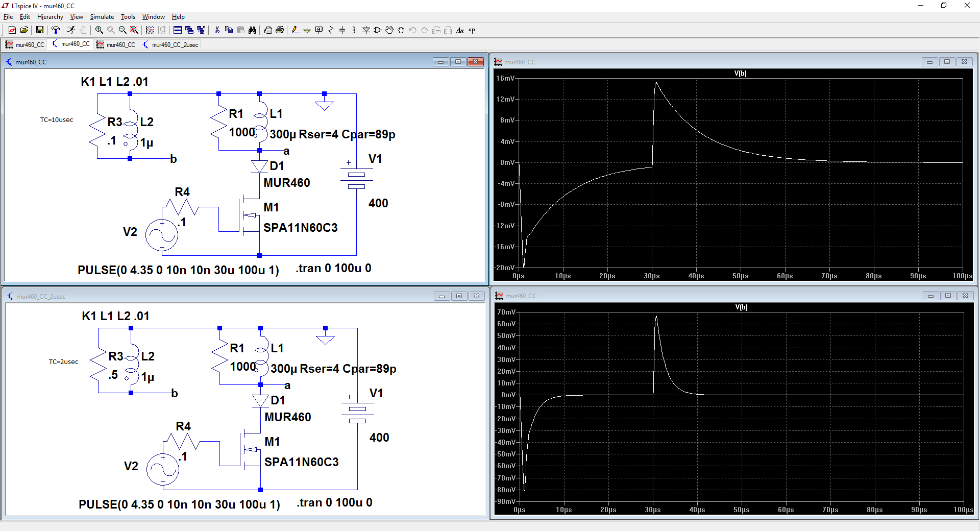Click the Save diskette icon
This screenshot has width=980, height=531.
pyautogui.click(x=39, y=30)
